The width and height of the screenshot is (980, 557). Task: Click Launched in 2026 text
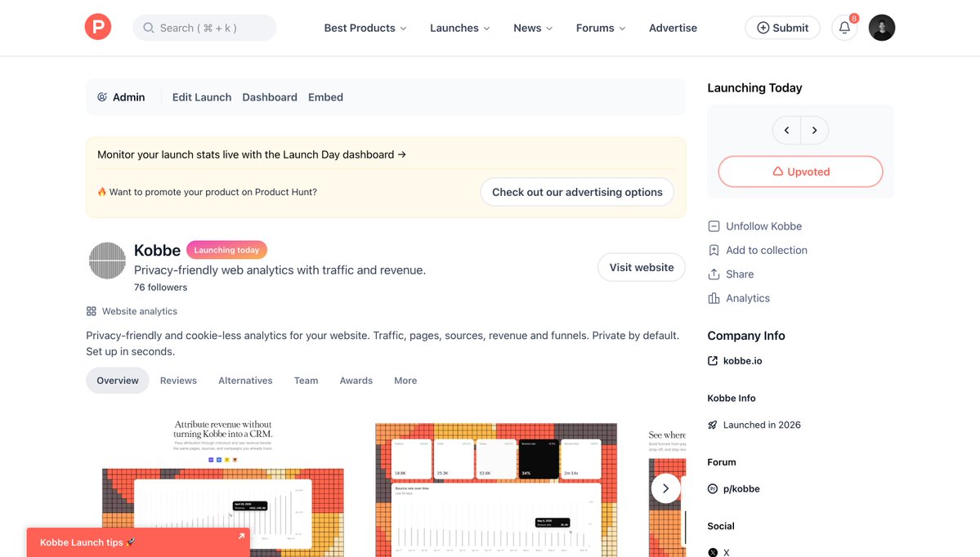click(762, 425)
